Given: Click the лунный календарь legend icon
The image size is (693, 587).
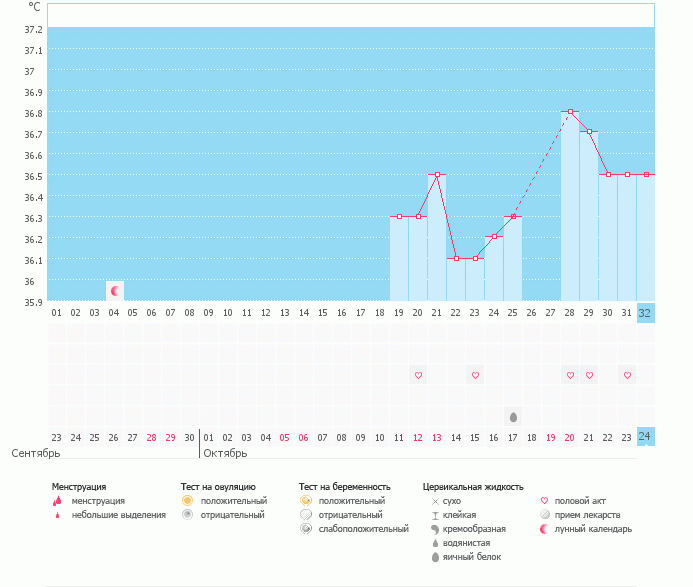Looking at the screenshot, I should click(x=544, y=528).
